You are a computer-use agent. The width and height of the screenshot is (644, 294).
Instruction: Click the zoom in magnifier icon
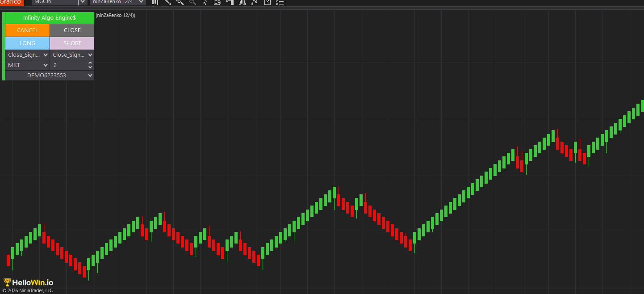[180, 2]
